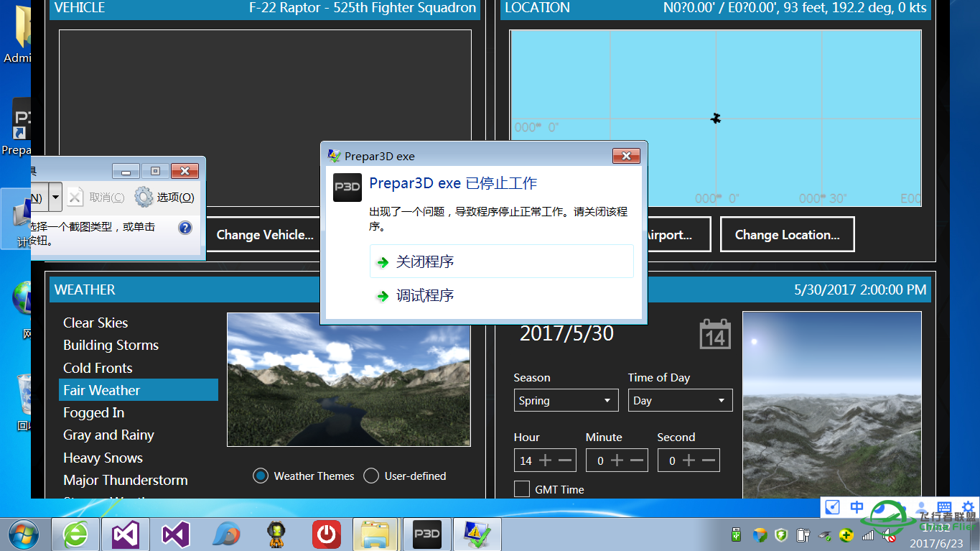This screenshot has height=551, width=980.
Task: Close the Prepar3D exe crash dialog
Action: click(x=626, y=156)
